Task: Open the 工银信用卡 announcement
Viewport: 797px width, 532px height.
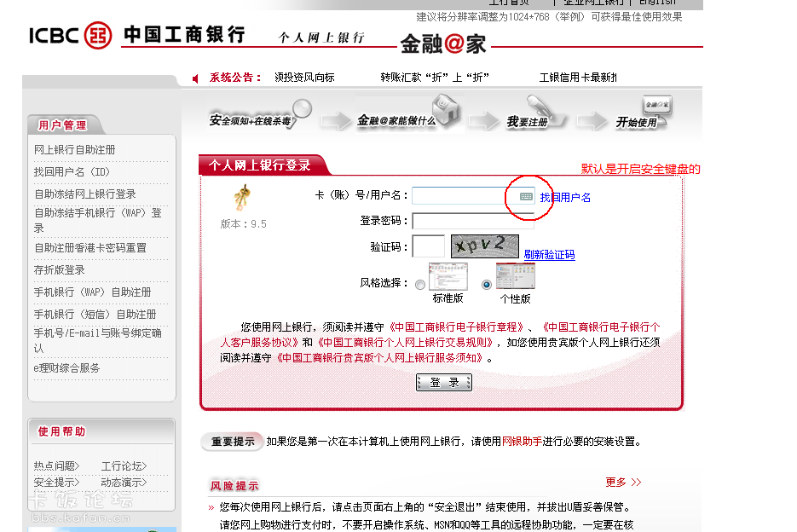Action: tap(579, 78)
